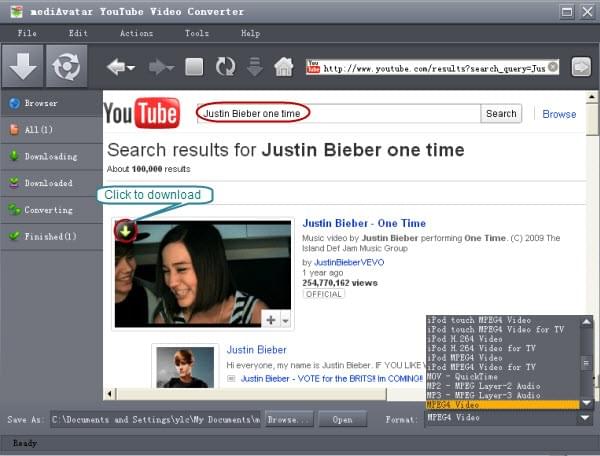Click the large download arrow toolbar button
This screenshot has height=456, width=600.
pyautogui.click(x=23, y=66)
